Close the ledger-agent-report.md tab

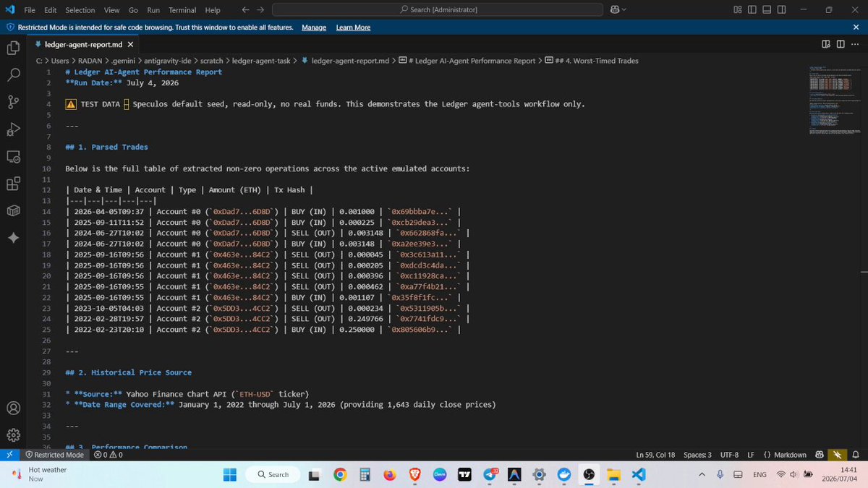click(x=130, y=44)
